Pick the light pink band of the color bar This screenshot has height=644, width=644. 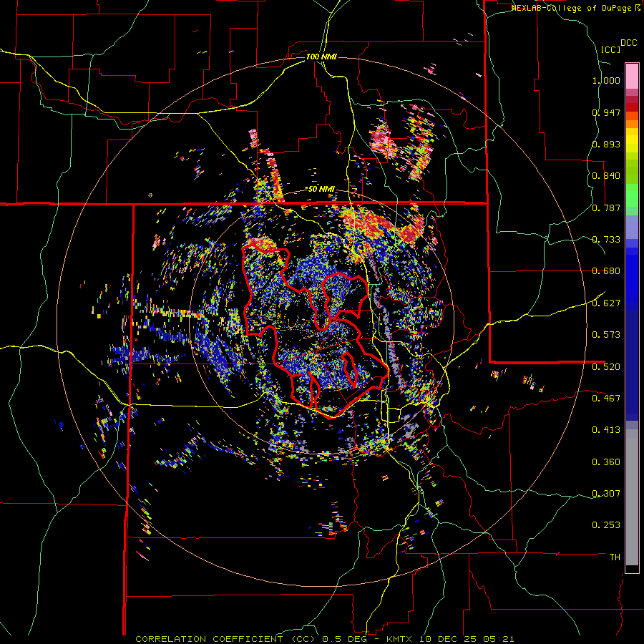click(x=632, y=76)
